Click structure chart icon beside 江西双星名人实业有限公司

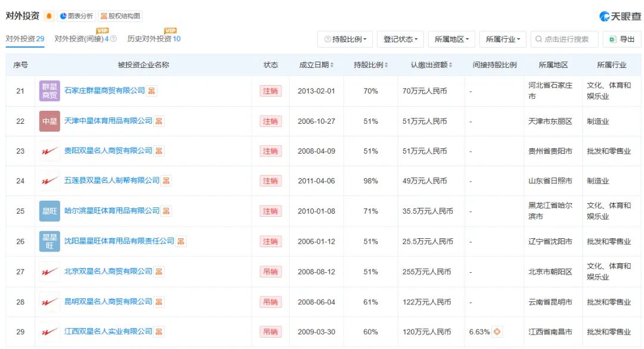(x=159, y=331)
